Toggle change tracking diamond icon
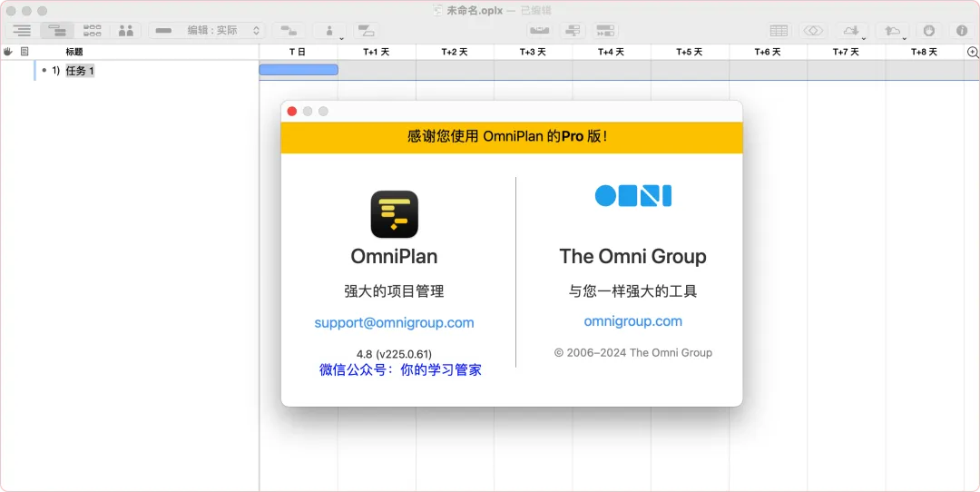 coord(813,30)
